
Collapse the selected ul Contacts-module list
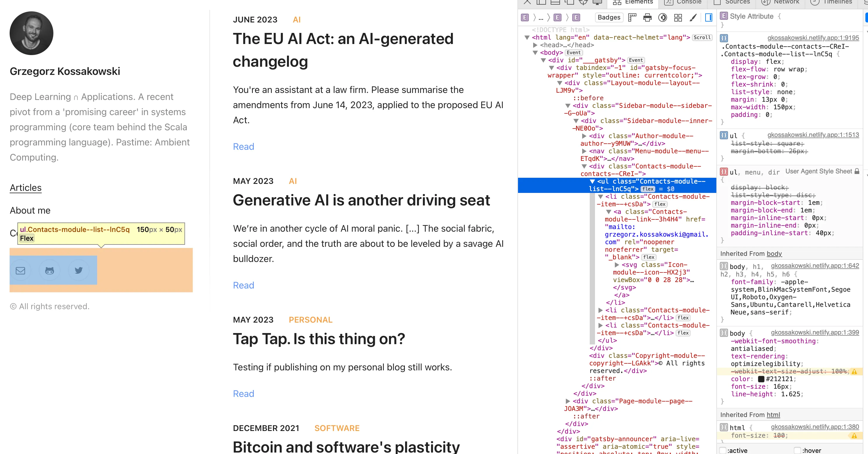point(592,182)
